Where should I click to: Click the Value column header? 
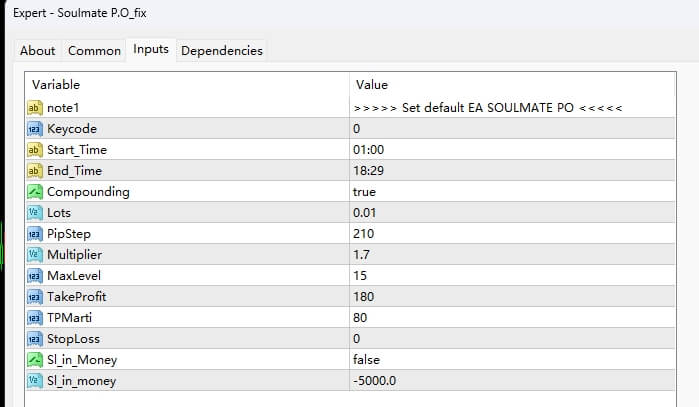pyautogui.click(x=371, y=85)
